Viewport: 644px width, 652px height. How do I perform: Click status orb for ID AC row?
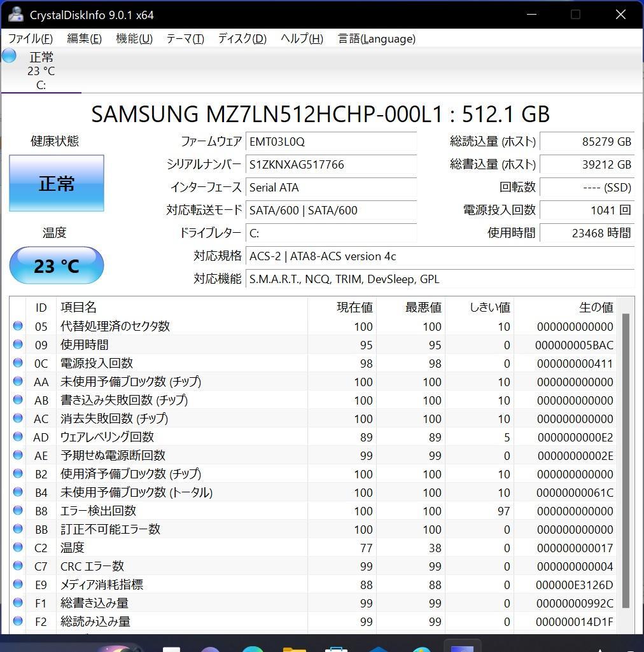click(x=17, y=418)
